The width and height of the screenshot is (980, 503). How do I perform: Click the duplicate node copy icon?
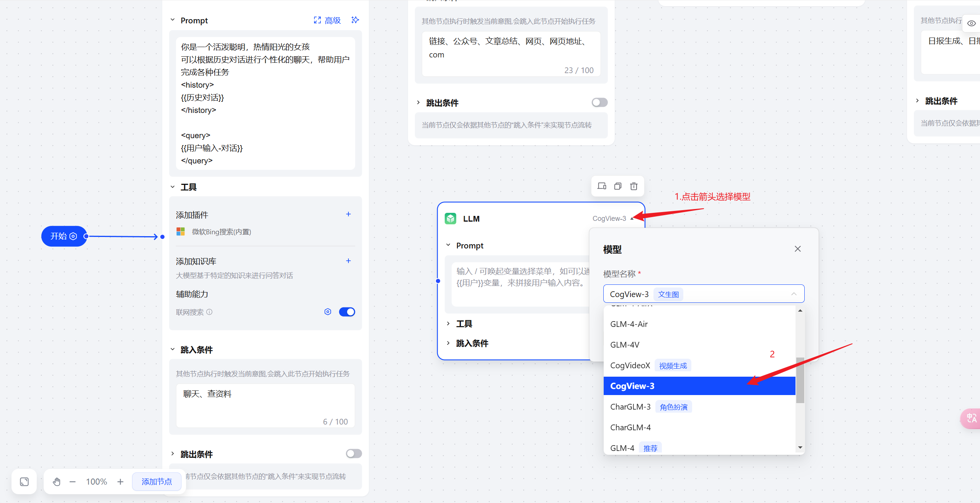pyautogui.click(x=617, y=186)
